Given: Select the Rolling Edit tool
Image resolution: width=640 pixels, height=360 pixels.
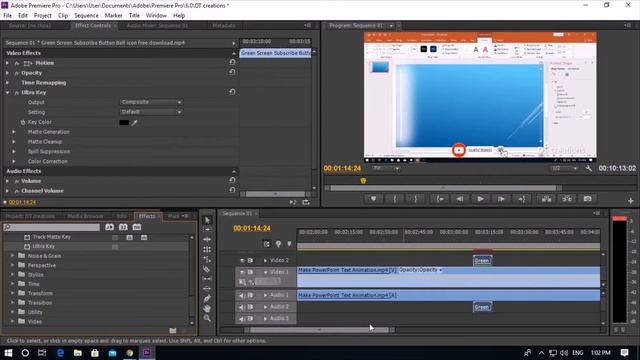Looking at the screenshot, I should click(x=207, y=249).
